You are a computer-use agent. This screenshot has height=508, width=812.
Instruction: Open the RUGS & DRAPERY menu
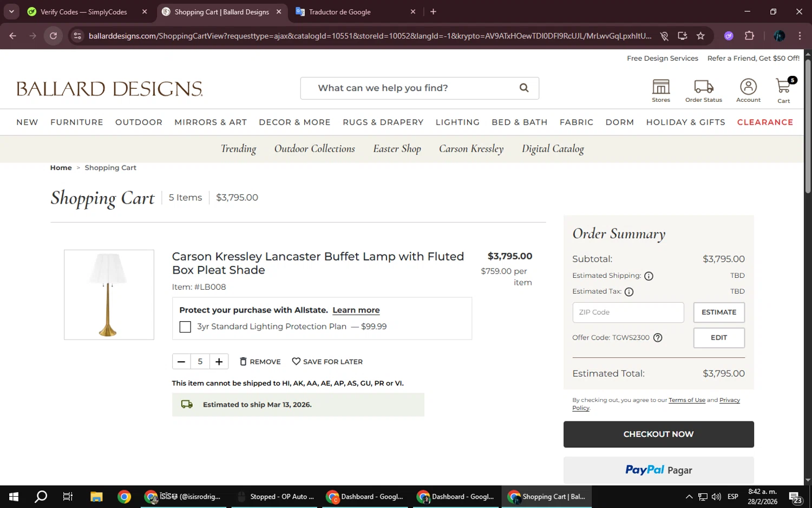pyautogui.click(x=383, y=122)
